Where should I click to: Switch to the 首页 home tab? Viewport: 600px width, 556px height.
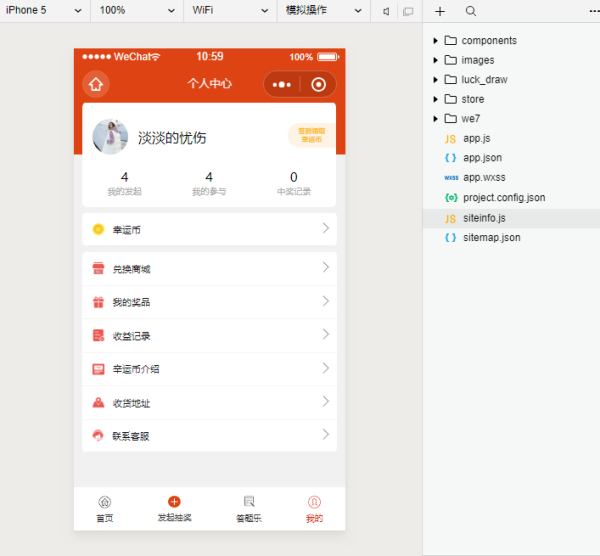[x=104, y=508]
